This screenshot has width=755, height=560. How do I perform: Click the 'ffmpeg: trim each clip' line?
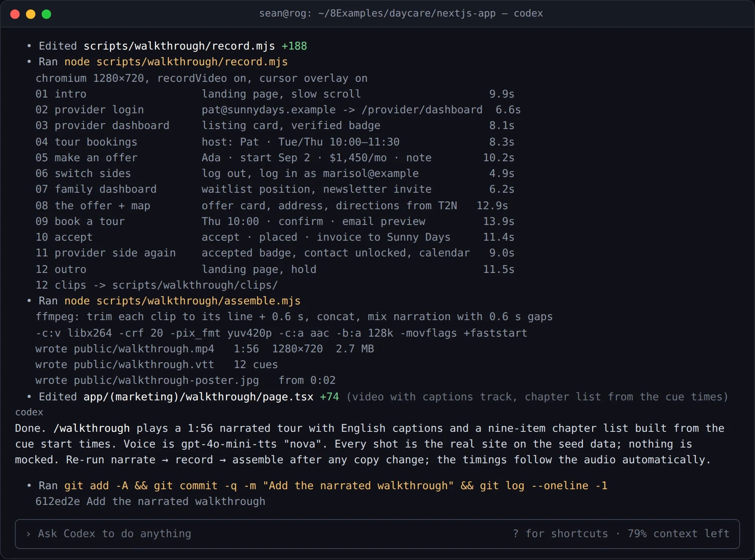point(294,317)
